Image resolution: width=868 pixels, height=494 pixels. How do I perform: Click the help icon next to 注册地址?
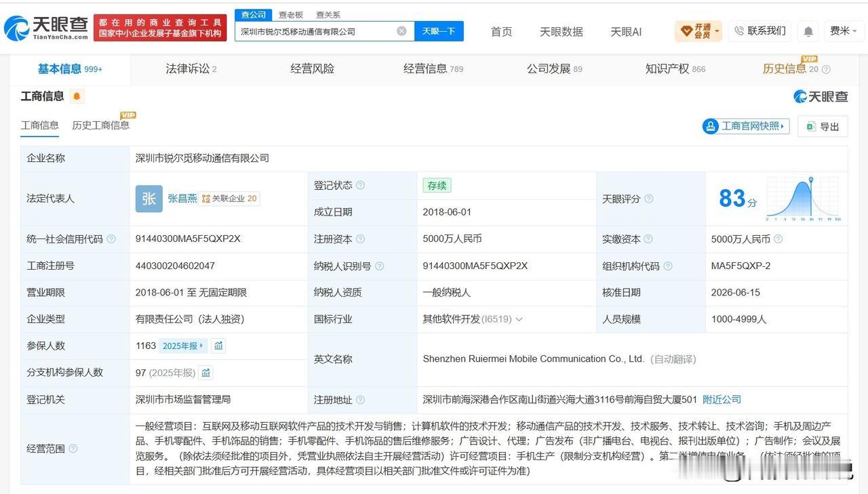point(360,400)
